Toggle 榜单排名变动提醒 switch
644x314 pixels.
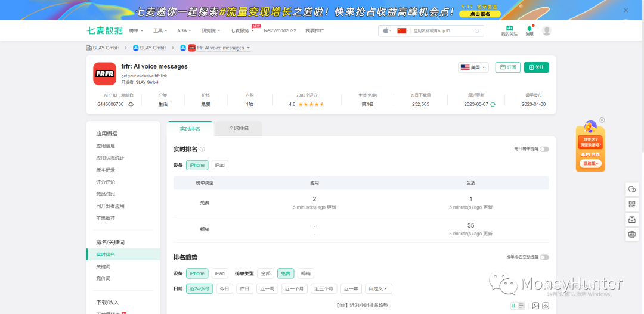coord(544,257)
